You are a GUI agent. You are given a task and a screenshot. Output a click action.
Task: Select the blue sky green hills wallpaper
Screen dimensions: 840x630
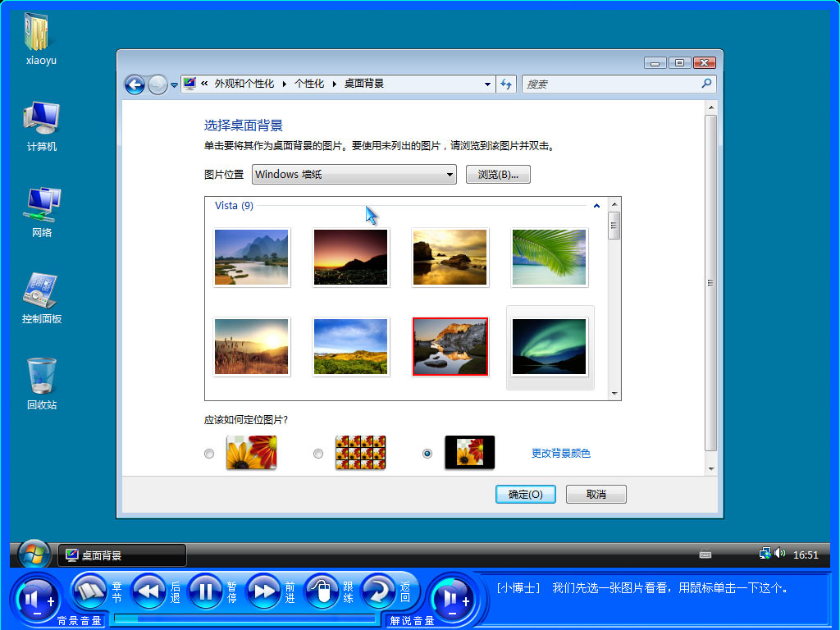pos(351,347)
